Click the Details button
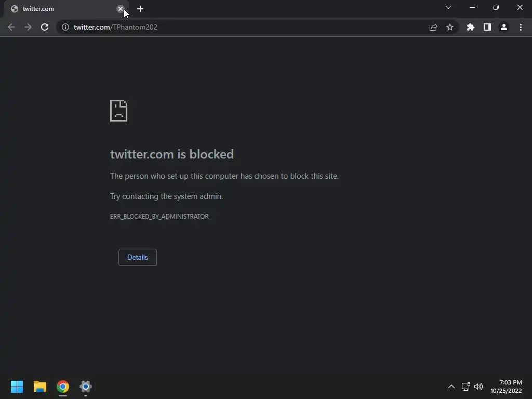Viewport: 532px width, 399px height. click(x=137, y=258)
